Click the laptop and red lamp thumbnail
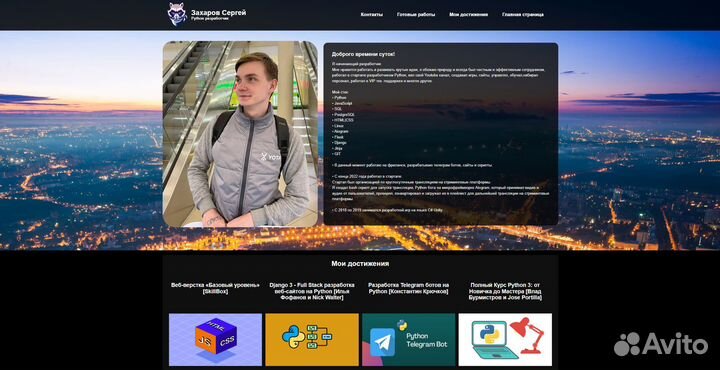Image resolution: width=720 pixels, height=370 pixels. tap(505, 340)
